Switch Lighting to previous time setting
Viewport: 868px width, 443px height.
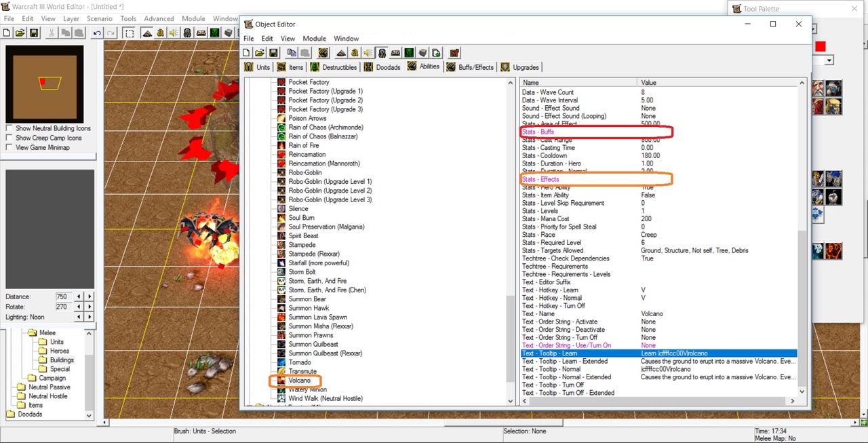[x=79, y=317]
